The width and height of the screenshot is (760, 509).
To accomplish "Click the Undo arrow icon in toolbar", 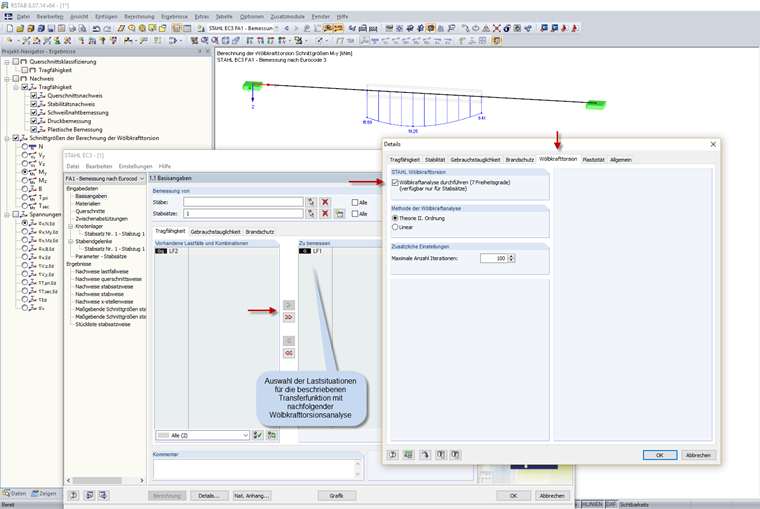I will point(96,29).
